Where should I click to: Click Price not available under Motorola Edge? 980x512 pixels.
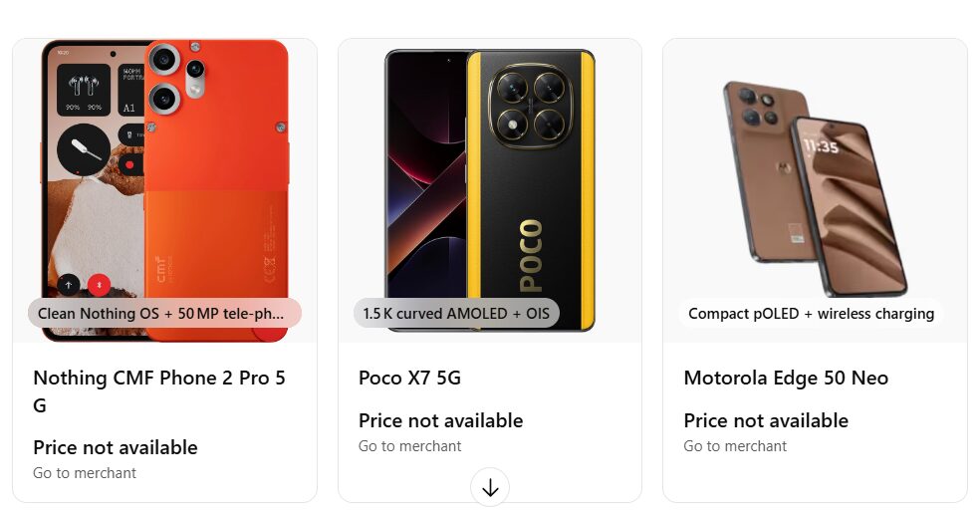(766, 420)
